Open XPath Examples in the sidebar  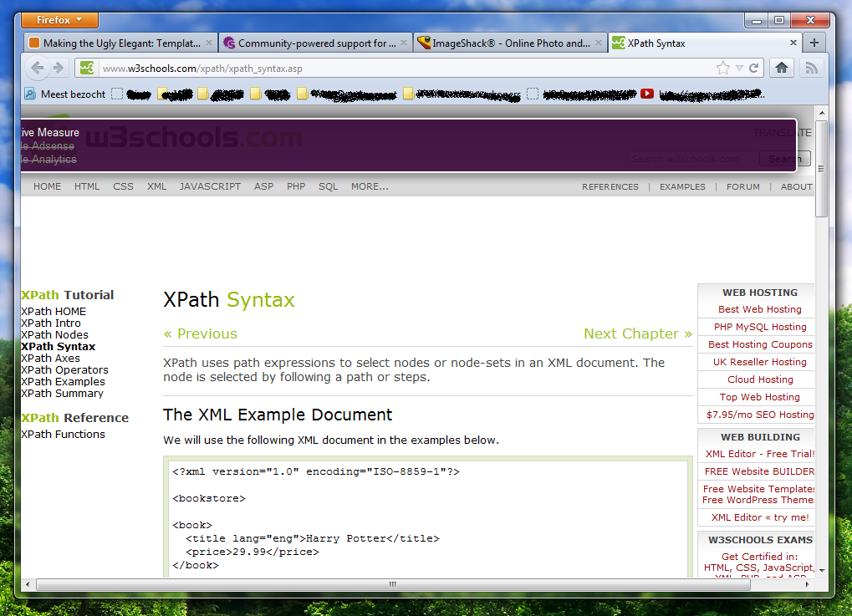tap(63, 382)
